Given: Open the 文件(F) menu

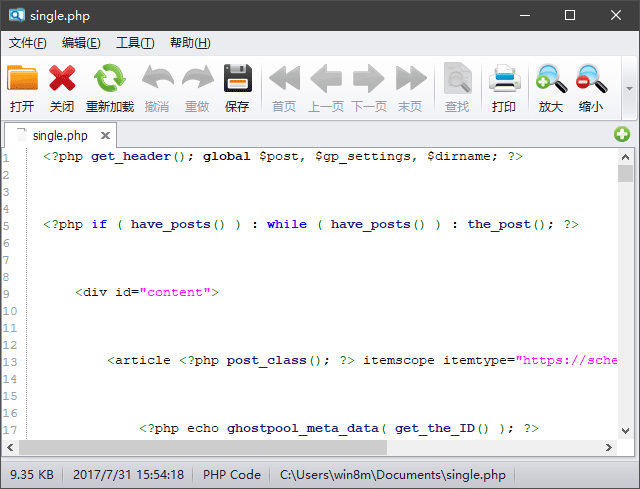Looking at the screenshot, I should click(28, 43).
